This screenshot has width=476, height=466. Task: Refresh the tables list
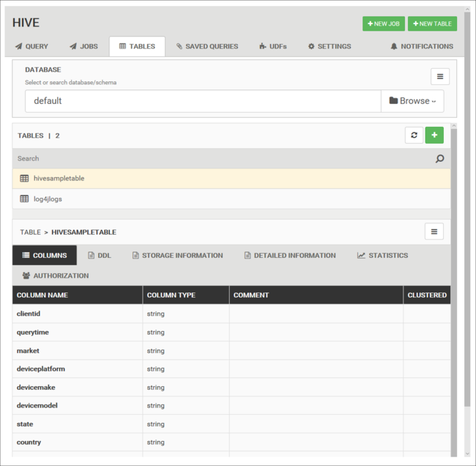click(414, 135)
